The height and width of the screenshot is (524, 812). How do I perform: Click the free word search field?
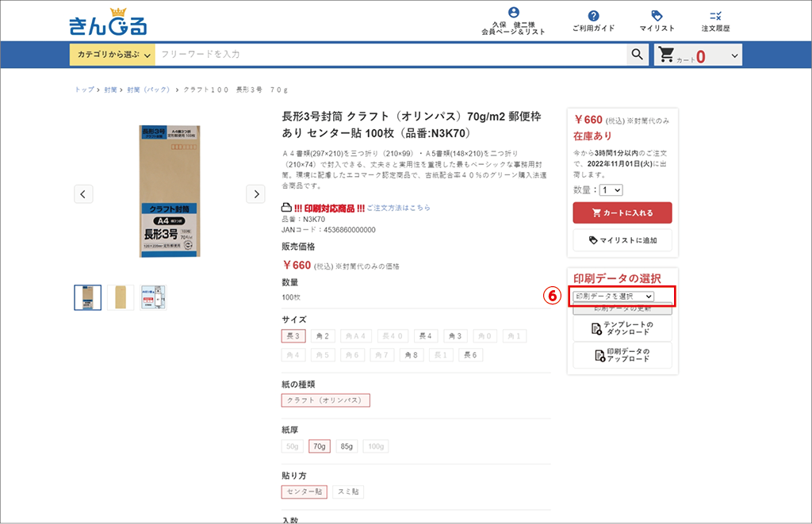(x=389, y=55)
